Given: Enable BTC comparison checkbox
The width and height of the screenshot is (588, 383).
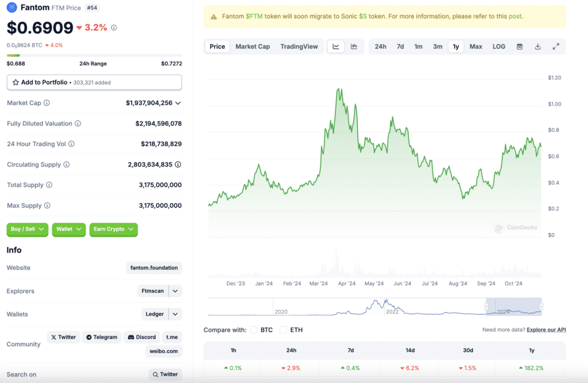Looking at the screenshot, I should 254,330.
